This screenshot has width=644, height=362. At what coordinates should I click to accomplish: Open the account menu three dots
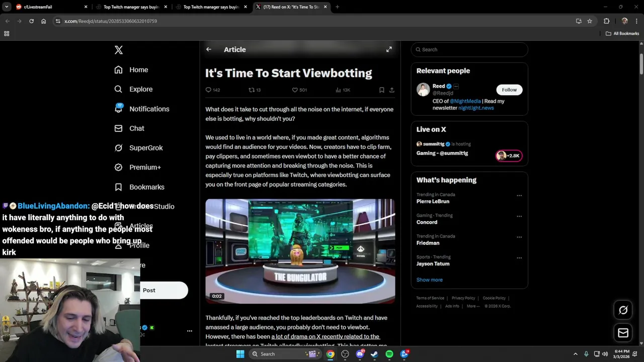tap(190, 331)
